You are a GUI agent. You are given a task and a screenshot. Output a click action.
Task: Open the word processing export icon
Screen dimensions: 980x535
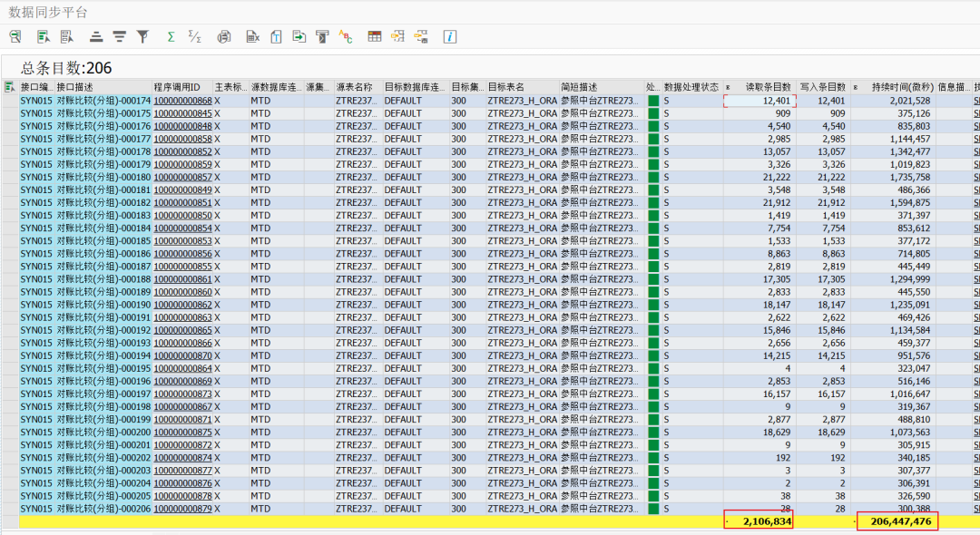pyautogui.click(x=276, y=37)
